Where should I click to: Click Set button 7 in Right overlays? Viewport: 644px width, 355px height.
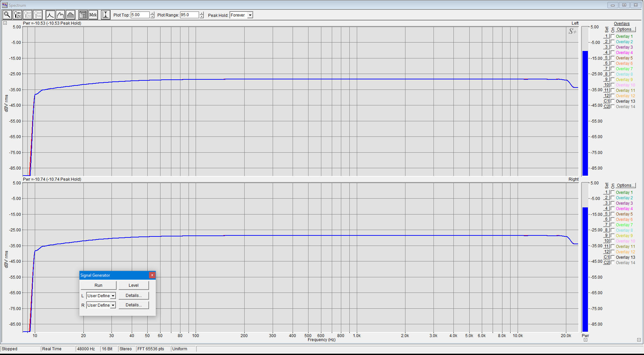(606, 225)
